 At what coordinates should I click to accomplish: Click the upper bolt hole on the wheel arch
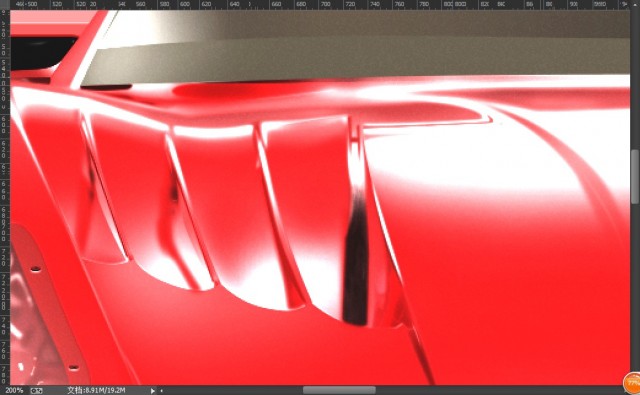pyautogui.click(x=36, y=269)
